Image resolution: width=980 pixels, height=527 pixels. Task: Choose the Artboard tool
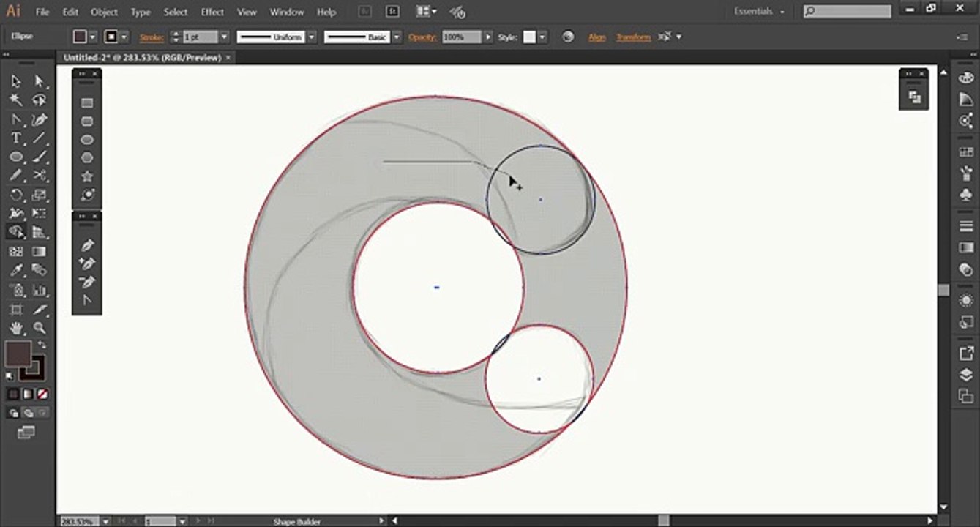coord(16,310)
